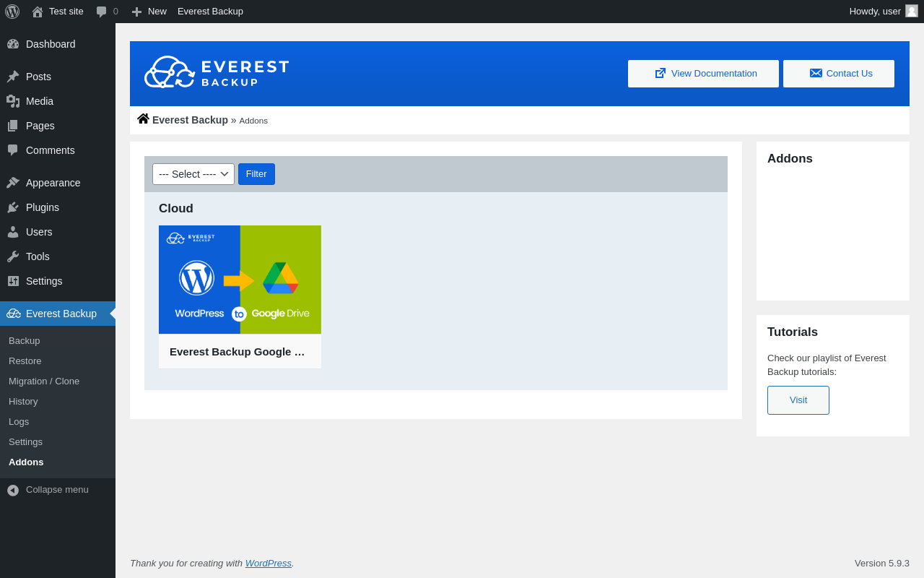924x578 pixels.
Task: Click the breadcrumb home icon
Action: click(x=143, y=118)
